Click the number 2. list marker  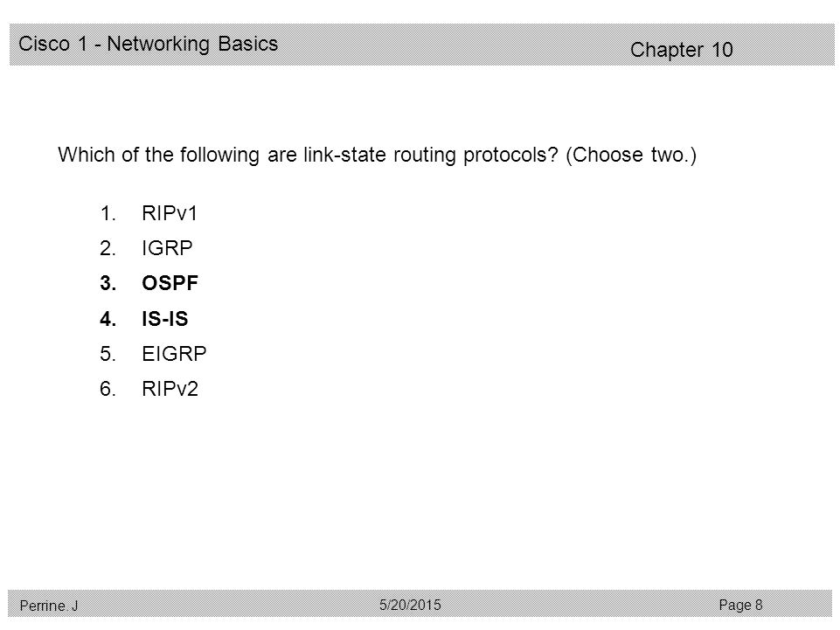108,248
